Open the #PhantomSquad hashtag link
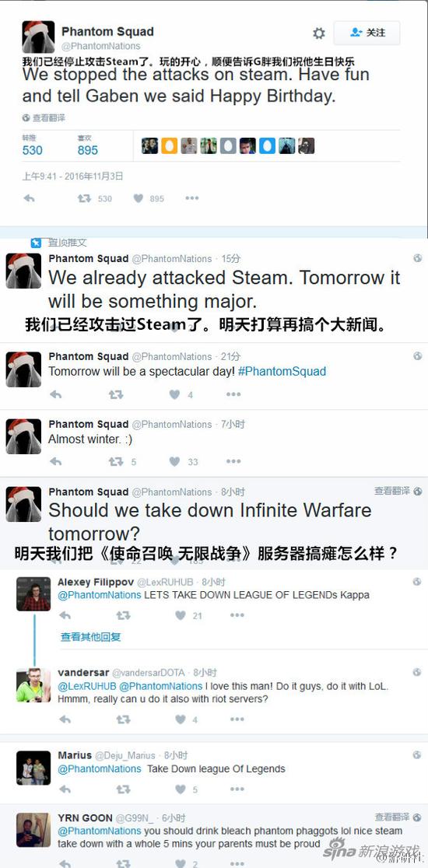Image resolution: width=428 pixels, height=868 pixels. coord(282,372)
